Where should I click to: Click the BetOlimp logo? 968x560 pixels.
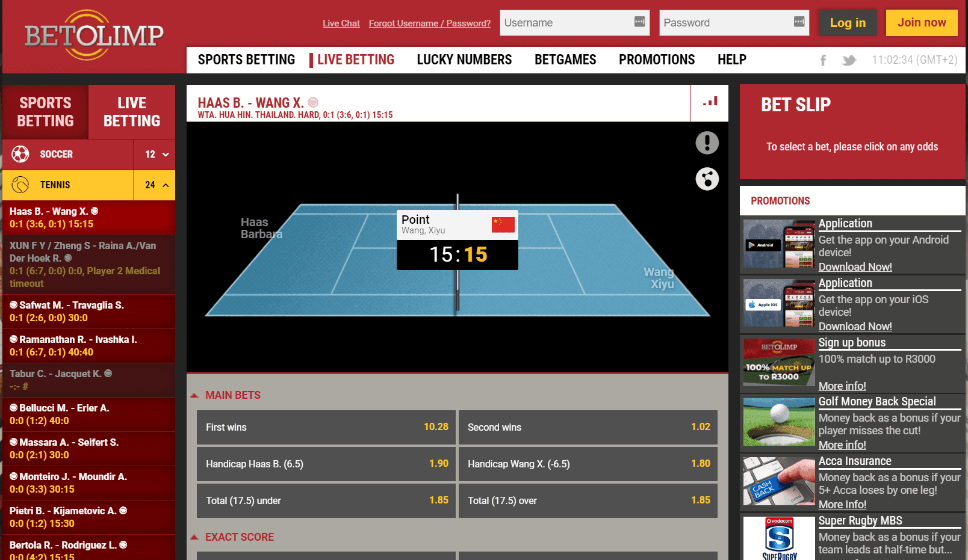coord(94,35)
